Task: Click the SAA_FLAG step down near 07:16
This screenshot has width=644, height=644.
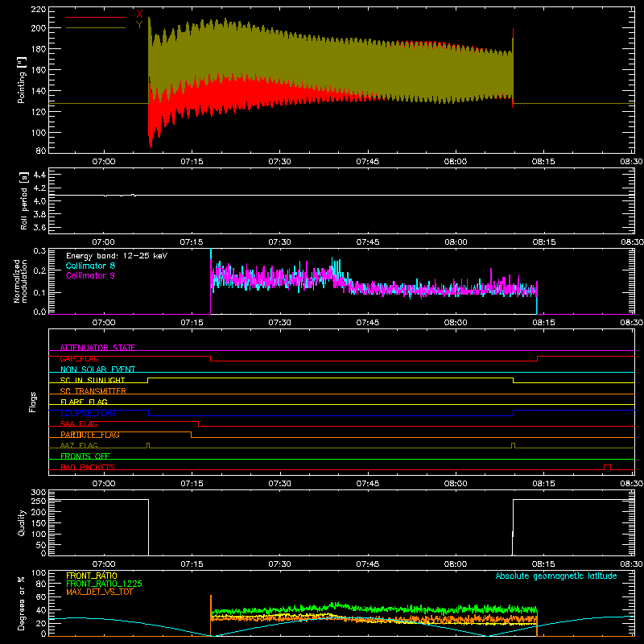Action: pyautogui.click(x=198, y=424)
